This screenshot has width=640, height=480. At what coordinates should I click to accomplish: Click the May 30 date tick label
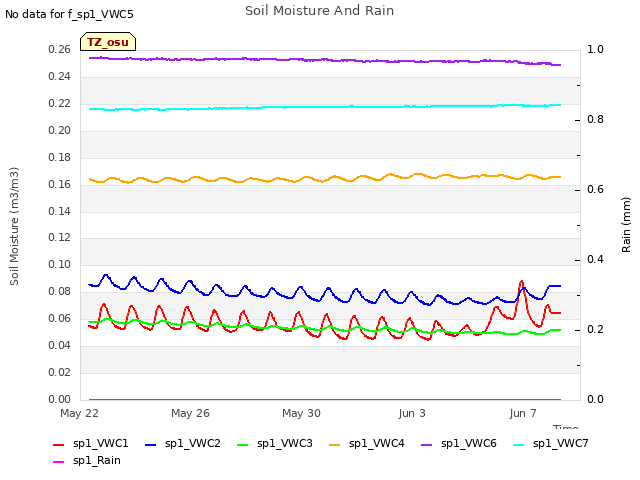[301, 413]
